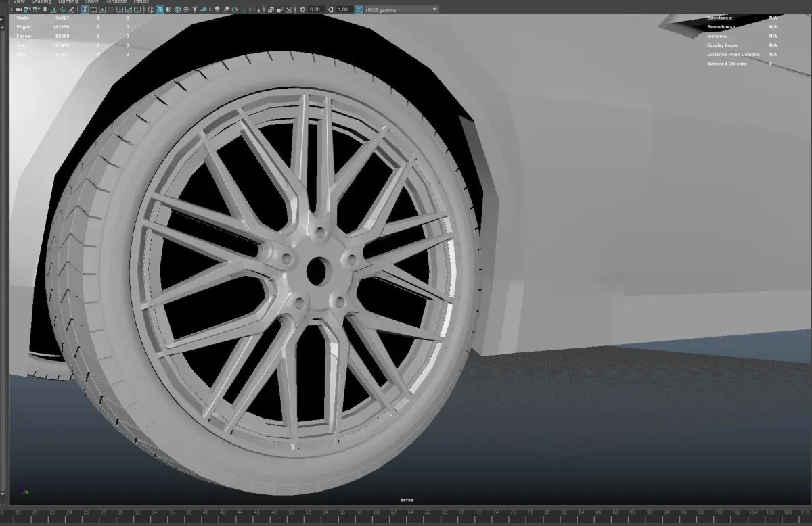Click the Edges count 183190
Screen dimensions: 812x526
[x=62, y=26]
